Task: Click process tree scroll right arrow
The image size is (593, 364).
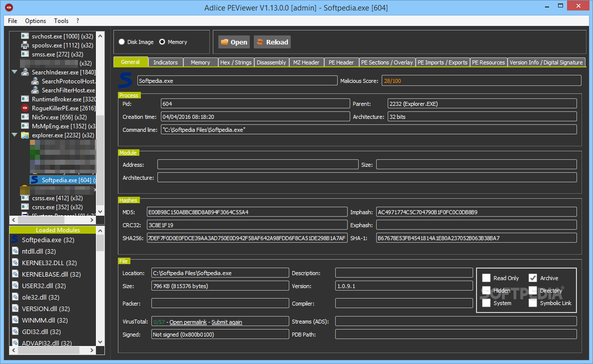Action: point(92,220)
